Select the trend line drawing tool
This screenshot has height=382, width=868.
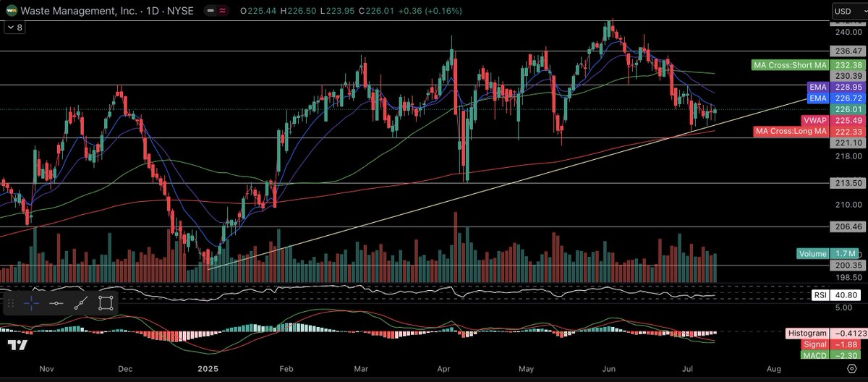[81, 304]
